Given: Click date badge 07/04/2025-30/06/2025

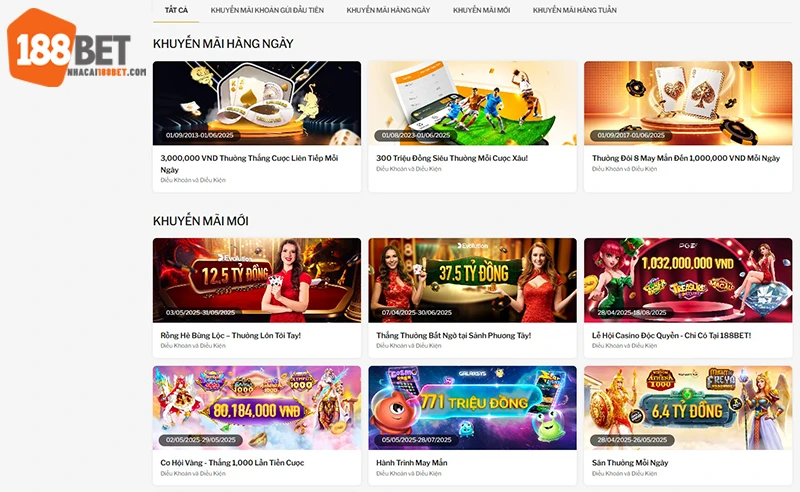Looking at the screenshot, I should (x=417, y=312).
